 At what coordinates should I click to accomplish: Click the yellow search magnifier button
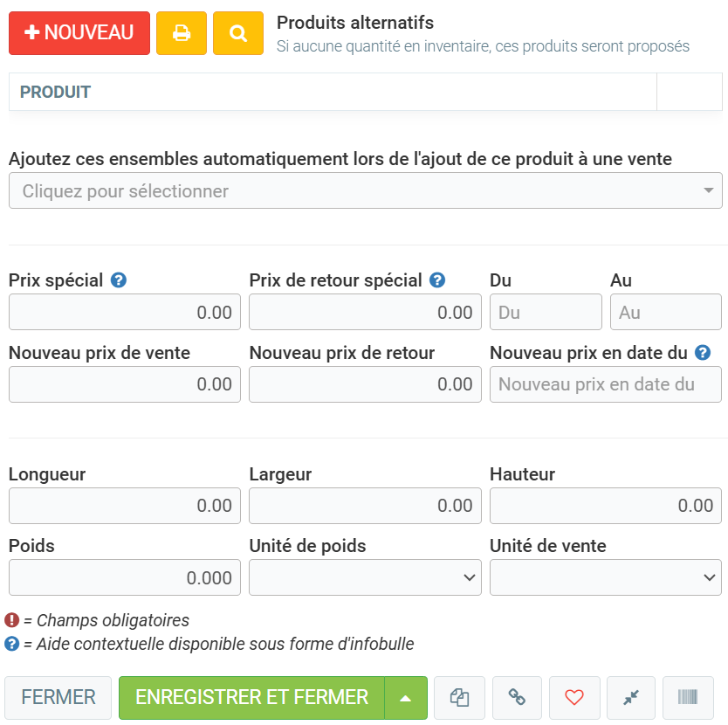(x=238, y=33)
